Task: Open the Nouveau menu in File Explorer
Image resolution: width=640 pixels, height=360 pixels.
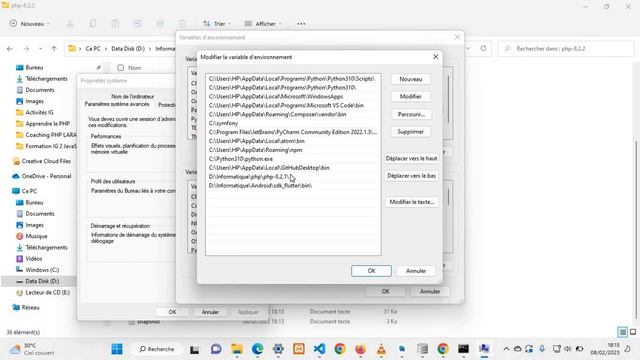Action: tap(30, 24)
